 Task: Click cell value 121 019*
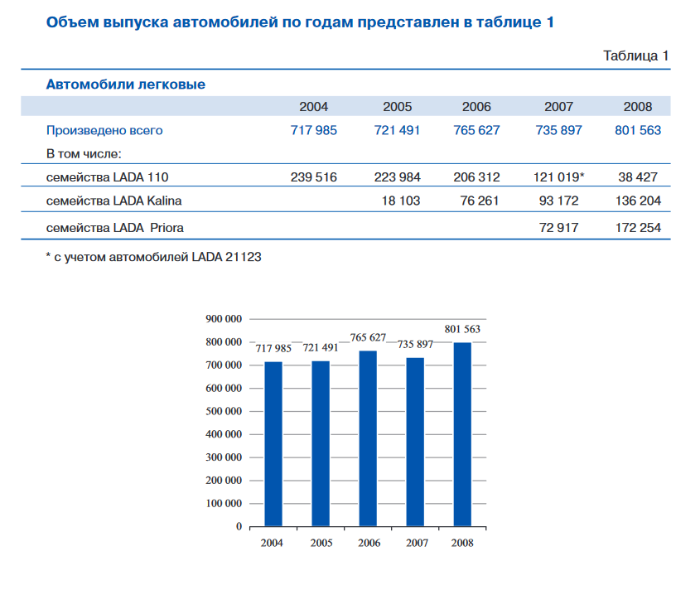coord(558,177)
